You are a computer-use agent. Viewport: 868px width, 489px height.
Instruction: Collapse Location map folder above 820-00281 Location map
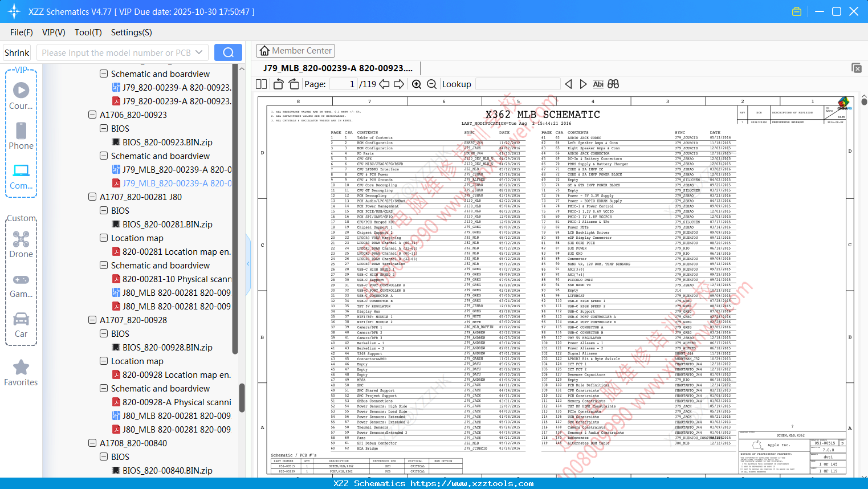tap(104, 238)
